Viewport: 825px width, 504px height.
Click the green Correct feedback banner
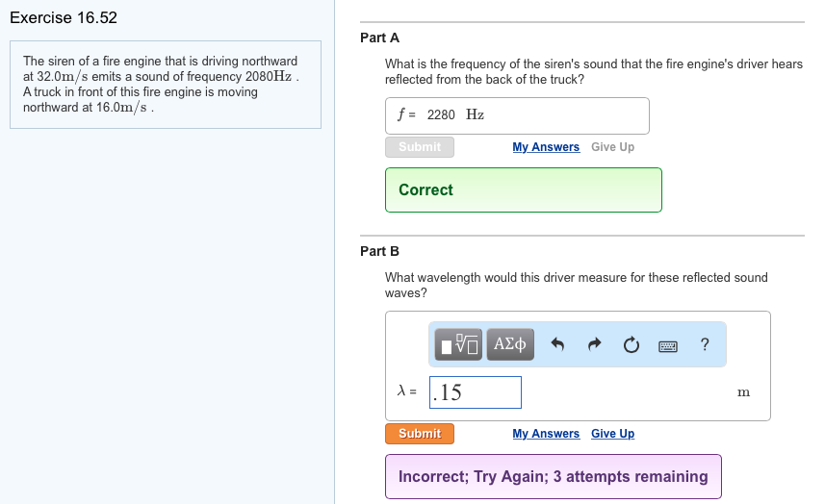(523, 189)
